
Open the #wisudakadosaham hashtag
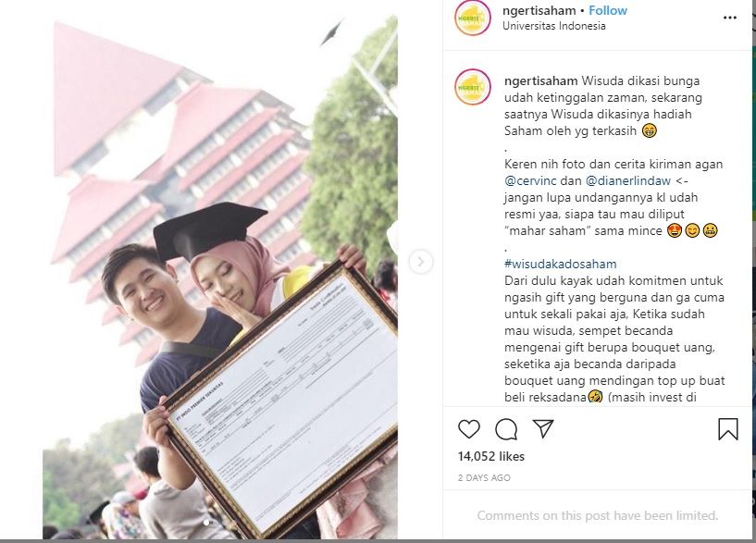pos(560,264)
